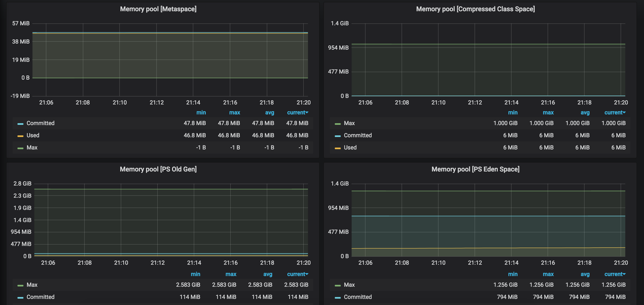Toggle Used series in Metaspace legend
The image size is (644, 305).
click(x=33, y=135)
